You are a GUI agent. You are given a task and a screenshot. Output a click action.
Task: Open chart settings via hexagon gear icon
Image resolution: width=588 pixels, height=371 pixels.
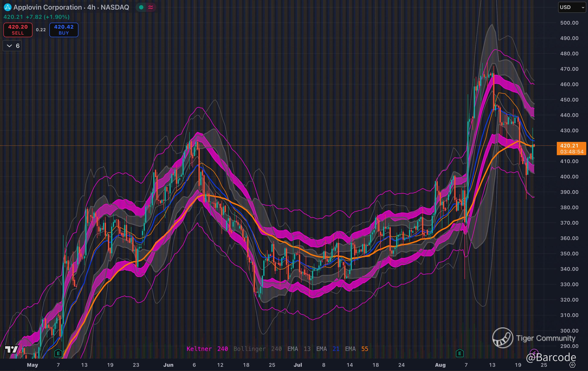coord(572,365)
